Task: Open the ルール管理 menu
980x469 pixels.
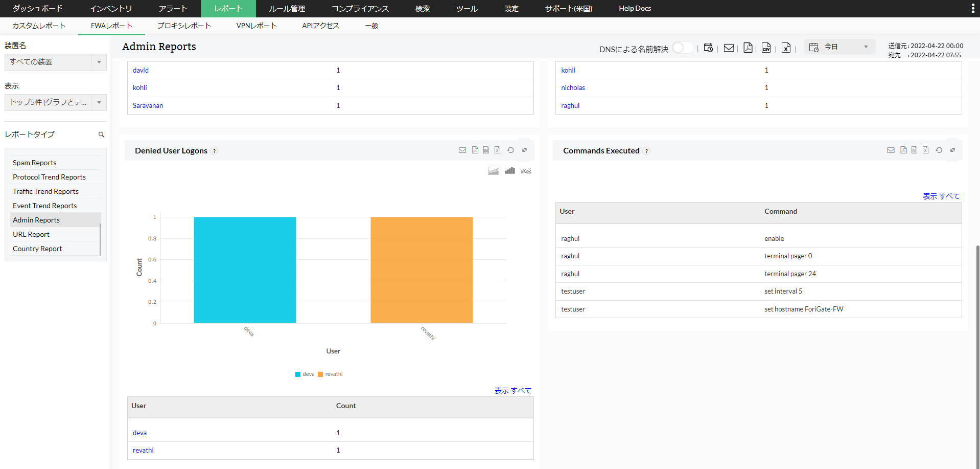Action: tap(287, 9)
